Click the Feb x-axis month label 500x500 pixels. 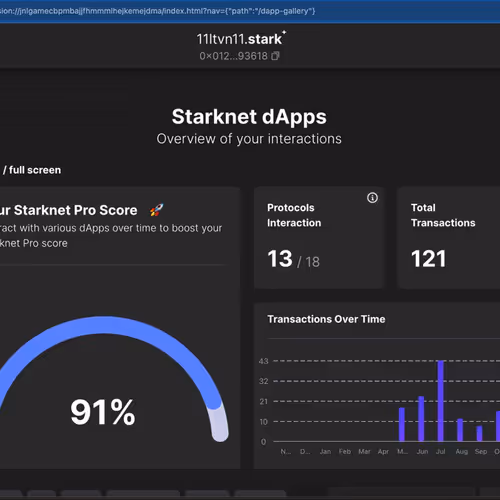(345, 452)
